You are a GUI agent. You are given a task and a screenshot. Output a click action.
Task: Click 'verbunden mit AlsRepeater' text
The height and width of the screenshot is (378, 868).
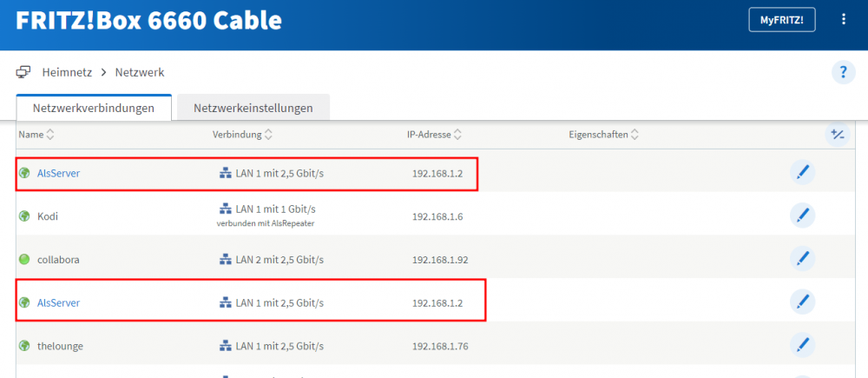(266, 224)
